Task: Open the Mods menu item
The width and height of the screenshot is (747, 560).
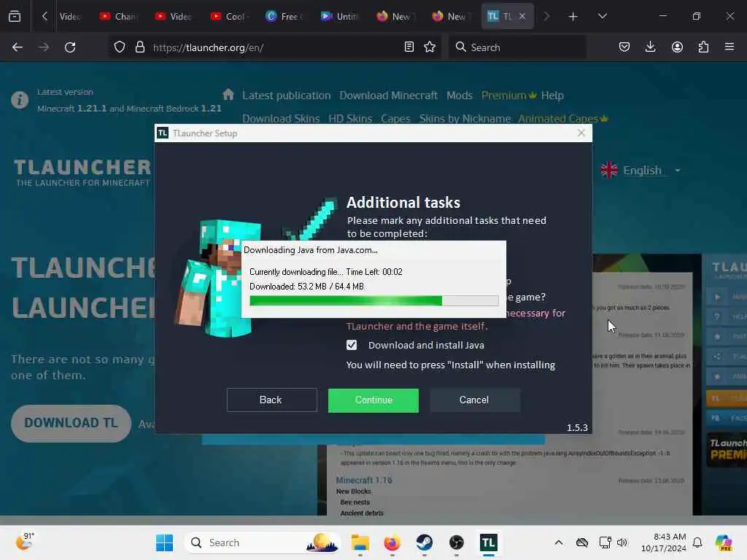Action: (x=460, y=96)
